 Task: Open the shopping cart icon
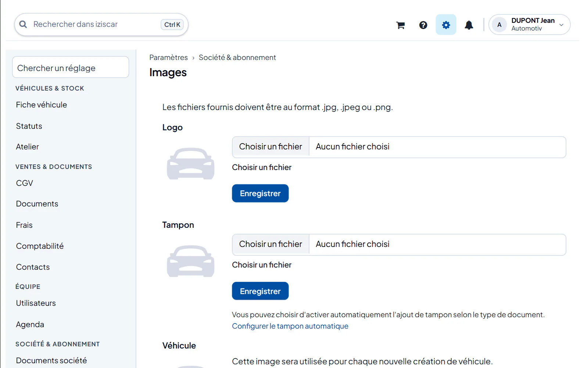click(x=401, y=25)
